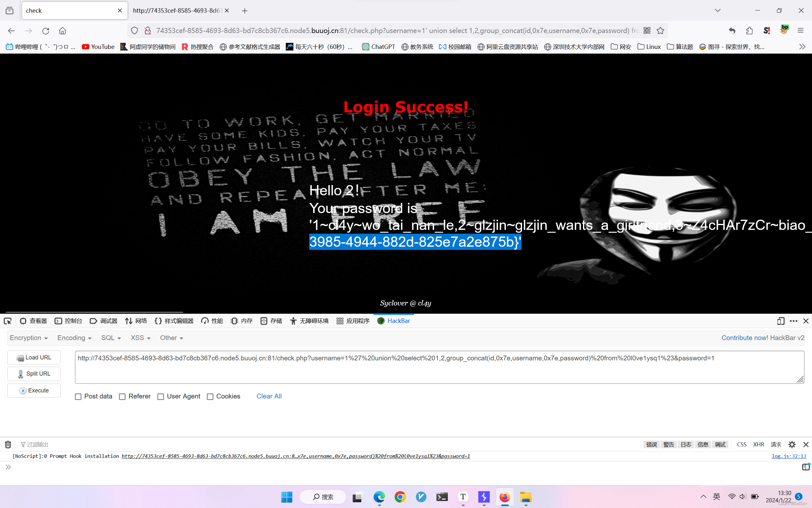Viewport: 812px width, 508px height.
Task: Toggle the 日志 logs filter
Action: click(686, 444)
